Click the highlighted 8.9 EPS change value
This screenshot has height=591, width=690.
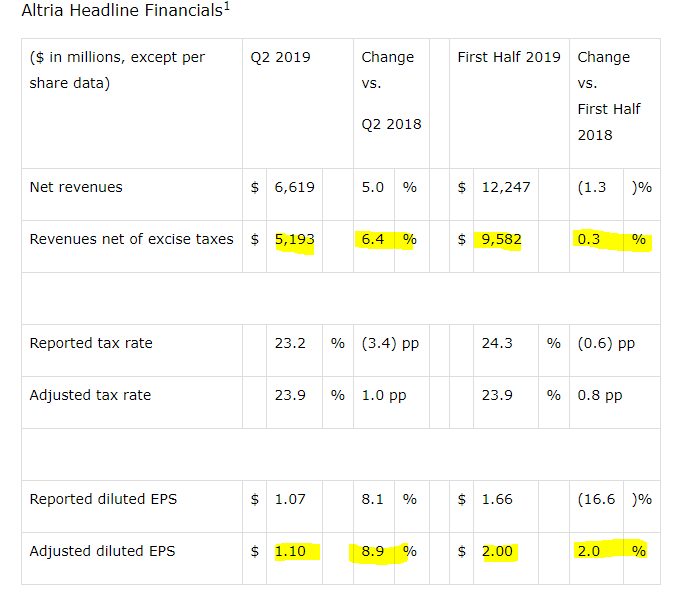click(x=373, y=551)
